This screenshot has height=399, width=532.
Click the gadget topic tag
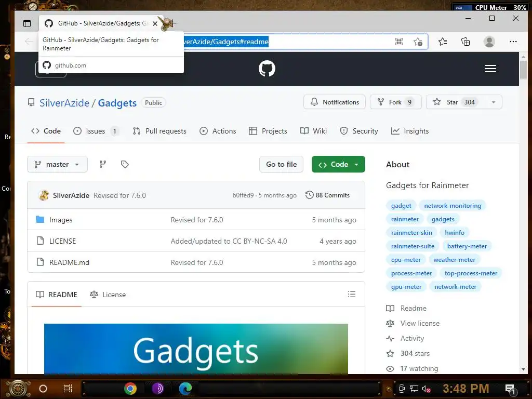click(401, 206)
